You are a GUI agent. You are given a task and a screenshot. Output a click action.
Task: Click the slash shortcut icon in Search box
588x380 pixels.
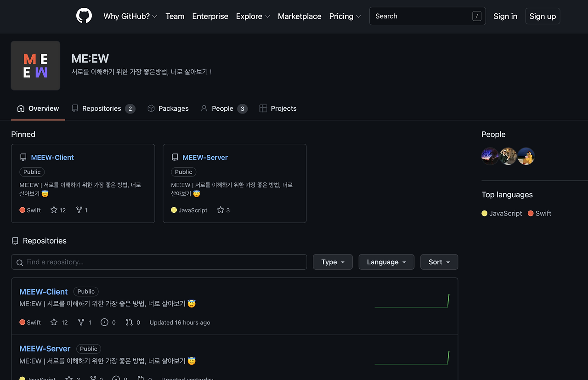click(477, 16)
